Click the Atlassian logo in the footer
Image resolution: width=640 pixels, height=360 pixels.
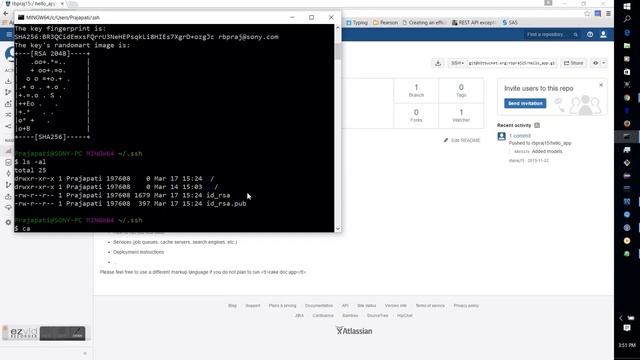pos(354,331)
